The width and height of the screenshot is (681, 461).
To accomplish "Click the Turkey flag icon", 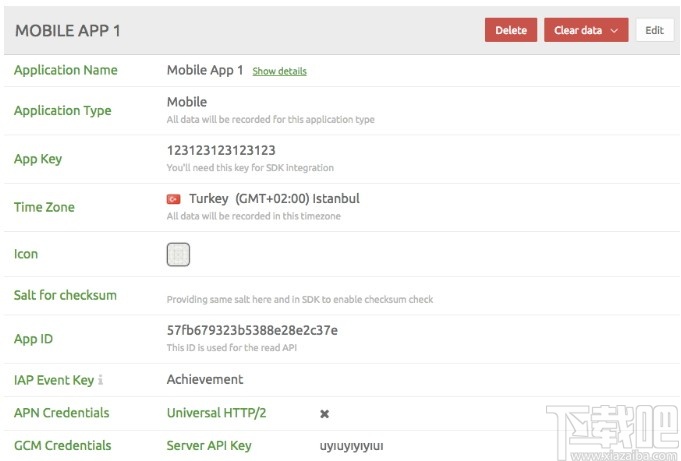I will (x=173, y=199).
